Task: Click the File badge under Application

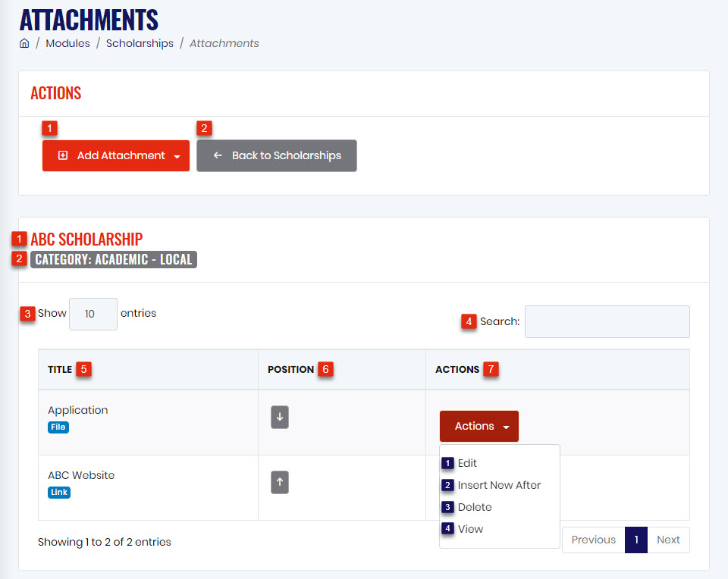Action: point(58,427)
